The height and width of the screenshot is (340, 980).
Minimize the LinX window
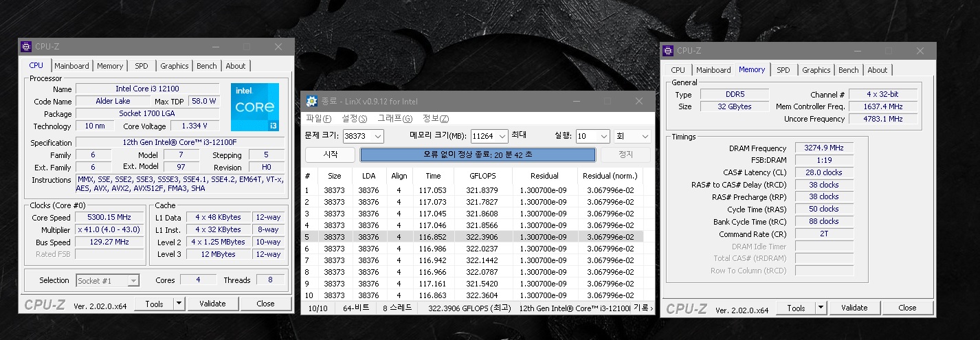pyautogui.click(x=577, y=101)
